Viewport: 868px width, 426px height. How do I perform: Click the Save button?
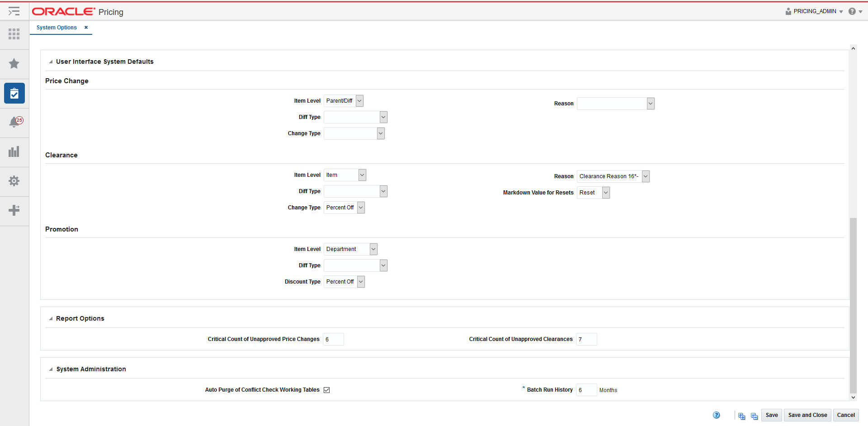coord(772,415)
